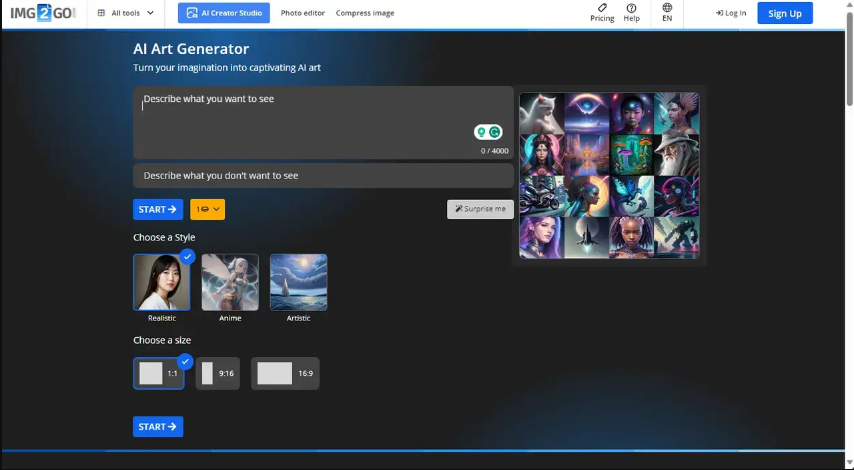
Task: Click the glowing mushrooms sample image
Action: [632, 155]
